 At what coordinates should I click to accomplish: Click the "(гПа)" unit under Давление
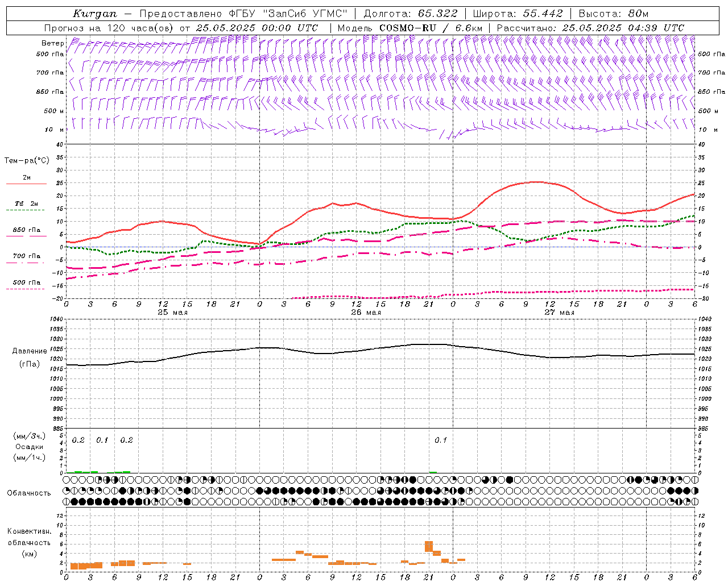point(29,364)
